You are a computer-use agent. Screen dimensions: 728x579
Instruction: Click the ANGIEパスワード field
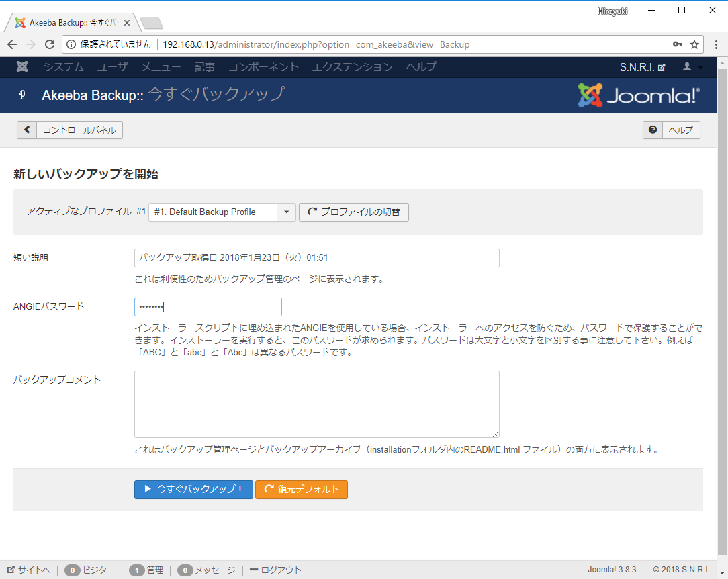pyautogui.click(x=208, y=307)
